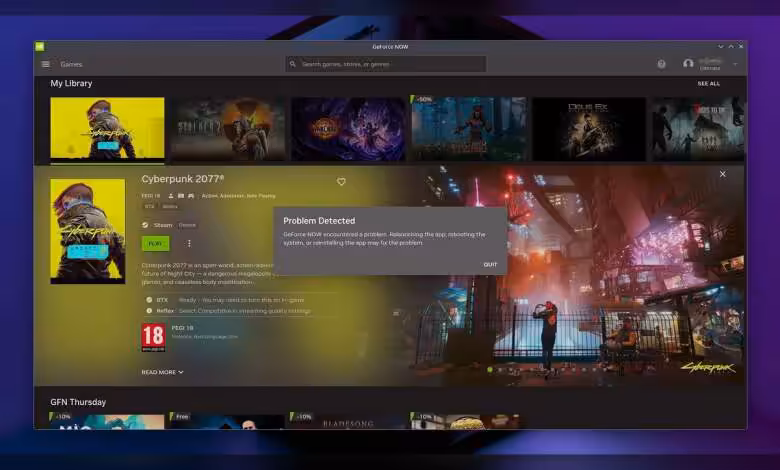This screenshot has width=780, height=470.
Task: Click the search magnifier icon
Action: pyautogui.click(x=293, y=64)
